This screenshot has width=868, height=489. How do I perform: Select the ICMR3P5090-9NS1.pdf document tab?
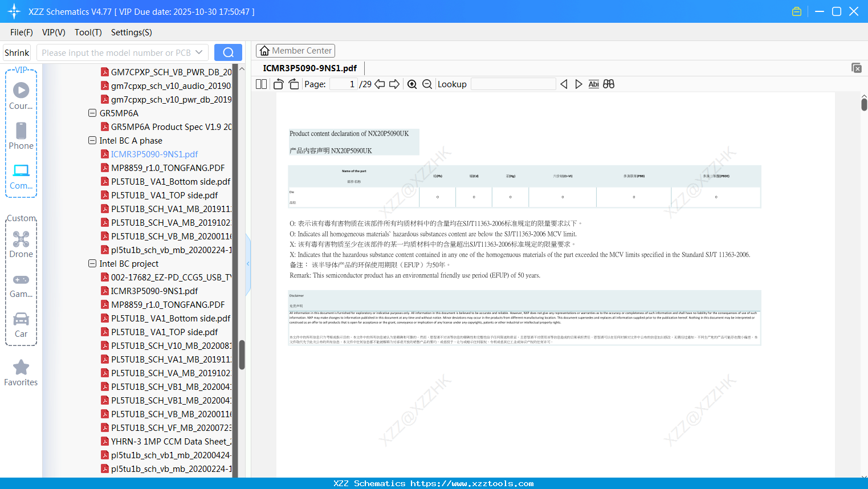pos(310,68)
